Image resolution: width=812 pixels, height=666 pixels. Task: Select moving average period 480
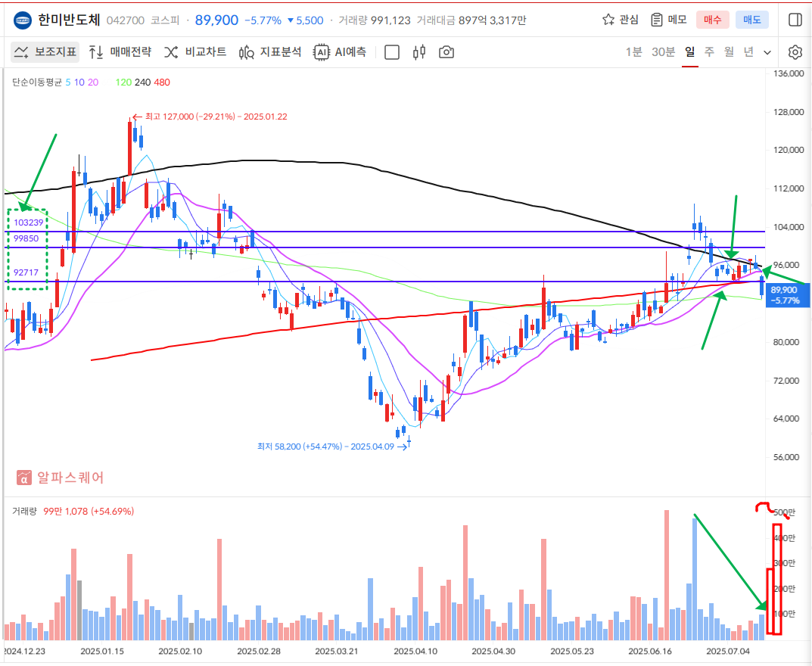click(x=162, y=82)
